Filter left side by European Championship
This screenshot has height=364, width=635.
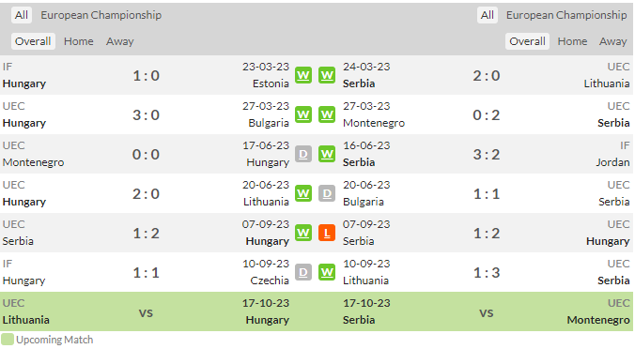pos(101,15)
